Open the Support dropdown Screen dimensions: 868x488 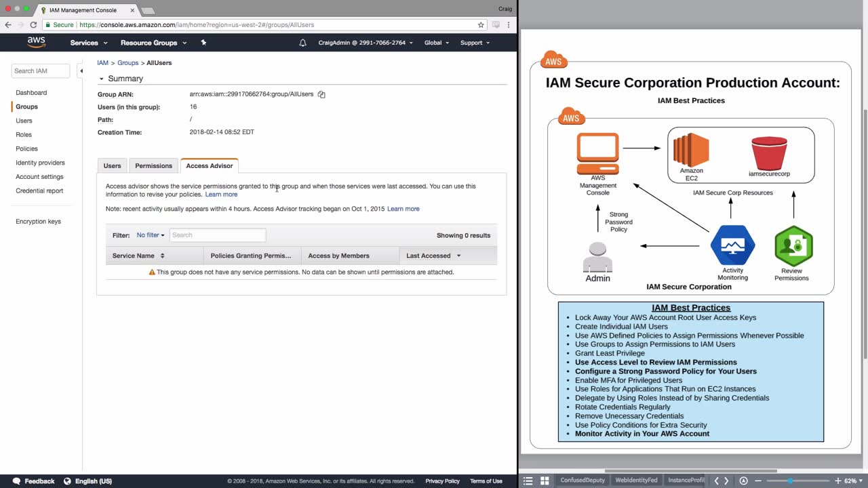[475, 43]
